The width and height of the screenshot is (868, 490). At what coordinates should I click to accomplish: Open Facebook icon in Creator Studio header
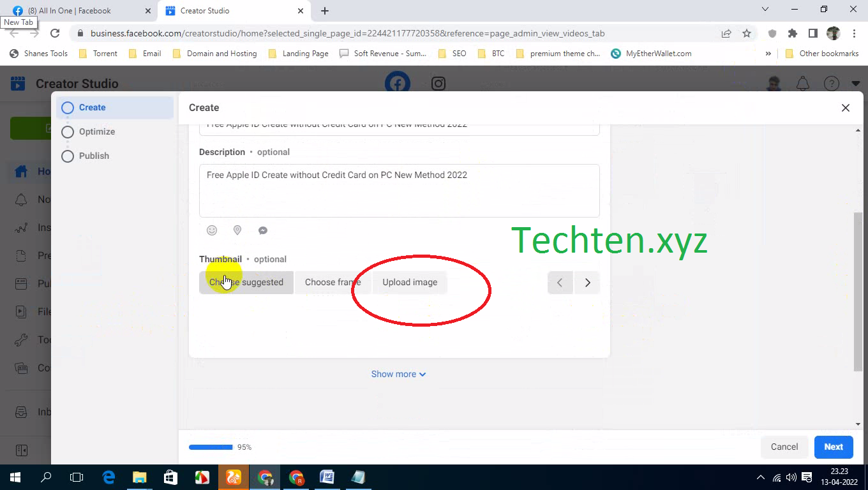(x=397, y=84)
